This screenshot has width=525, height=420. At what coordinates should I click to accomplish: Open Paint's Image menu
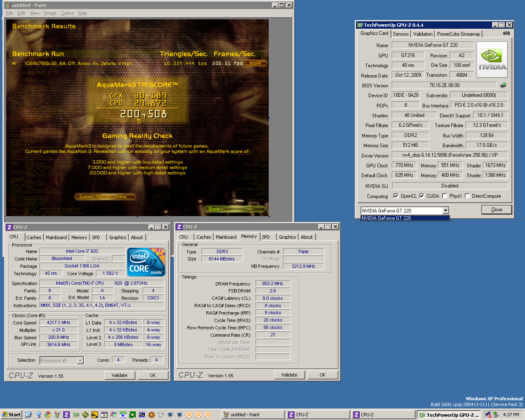coord(50,13)
